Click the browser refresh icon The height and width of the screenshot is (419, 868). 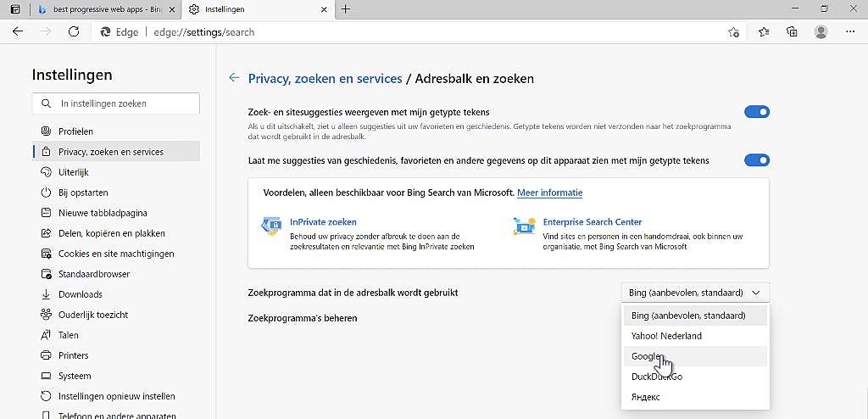(74, 31)
